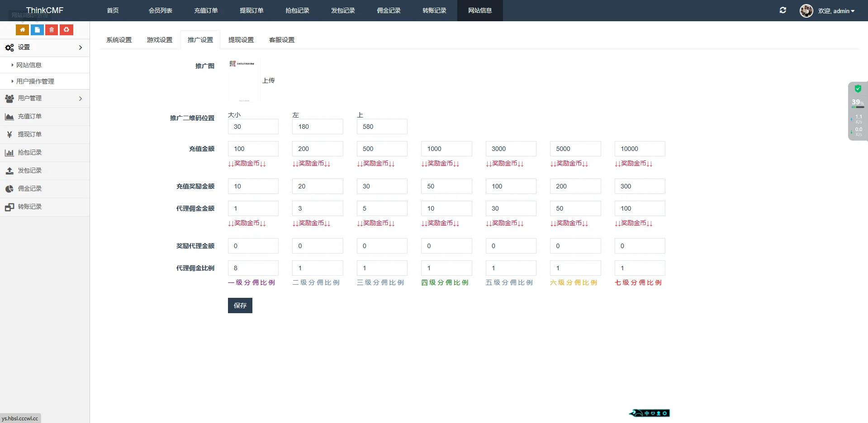The height and width of the screenshot is (423, 868).
Task: Select 用户操作管理 in the sidebar tree
Action: pyautogui.click(x=35, y=81)
